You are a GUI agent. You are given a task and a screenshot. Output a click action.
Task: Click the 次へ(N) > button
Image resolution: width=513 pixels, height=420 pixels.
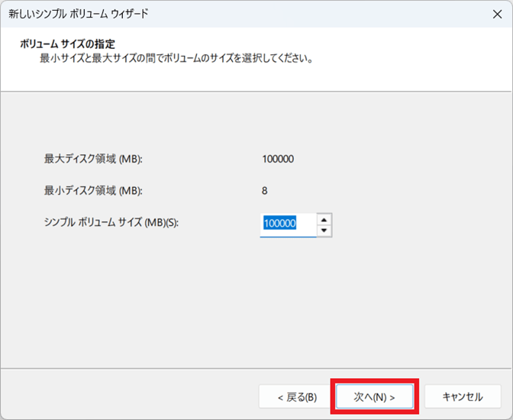point(374,396)
